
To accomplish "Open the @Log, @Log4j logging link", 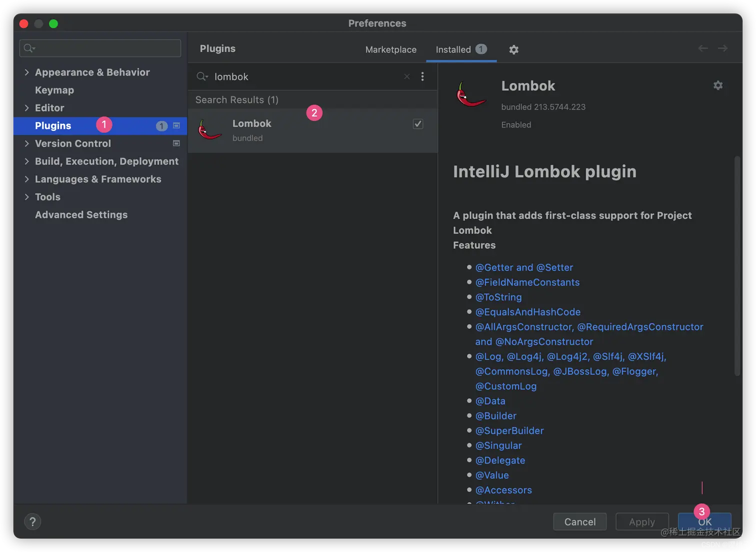I will (570, 371).
